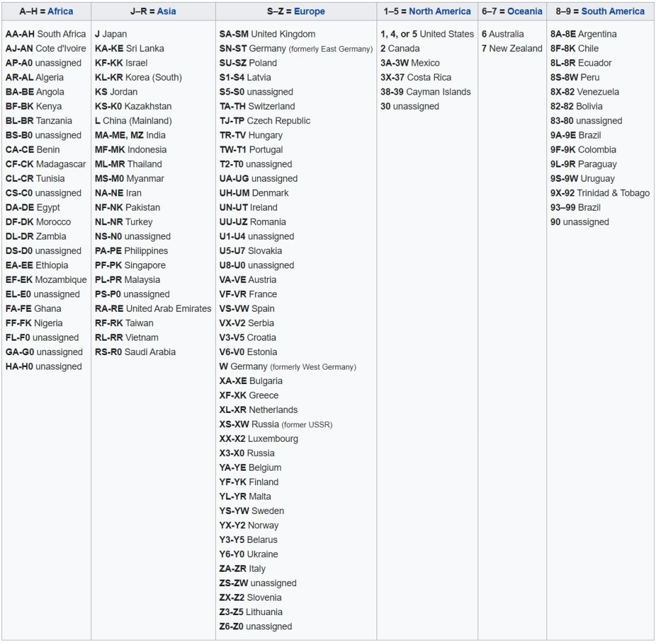656x644 pixels.
Task: Select the J Japan entry
Action: [x=111, y=34]
